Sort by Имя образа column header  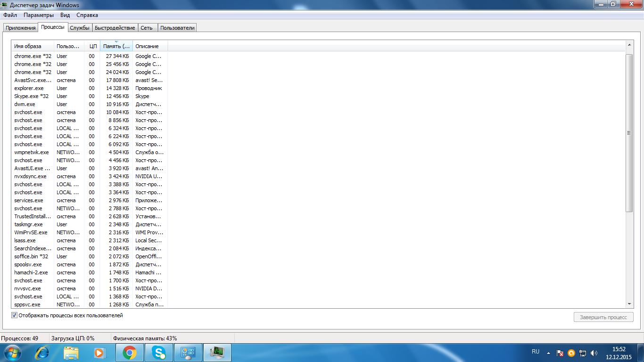33,46
